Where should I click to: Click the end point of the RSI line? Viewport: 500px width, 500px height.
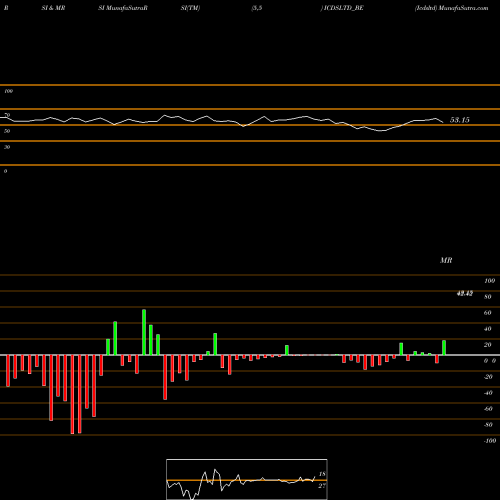443,122
